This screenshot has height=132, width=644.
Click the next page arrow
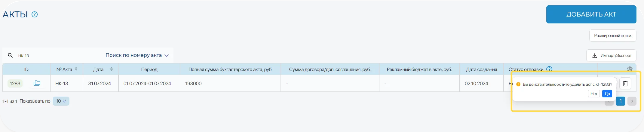632,101
